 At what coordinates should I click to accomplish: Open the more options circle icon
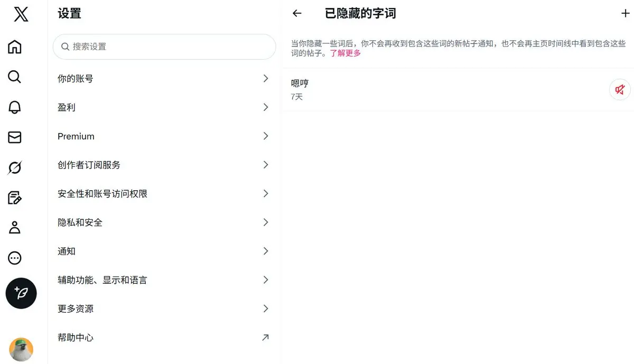pos(15,258)
